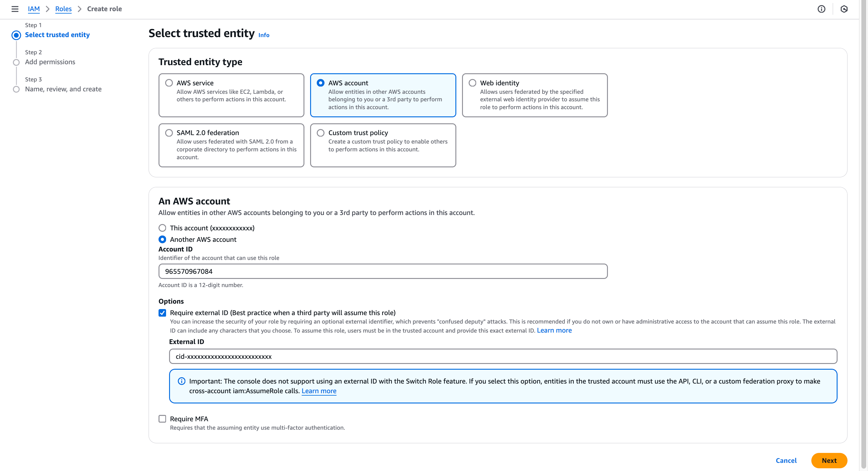The width and height of the screenshot is (868, 471).
Task: Click the help icon in the top right
Action: coord(821,9)
